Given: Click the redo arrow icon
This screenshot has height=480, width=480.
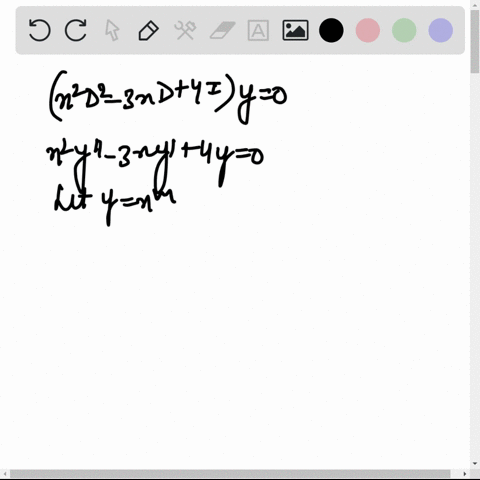Looking at the screenshot, I should tap(76, 30).
